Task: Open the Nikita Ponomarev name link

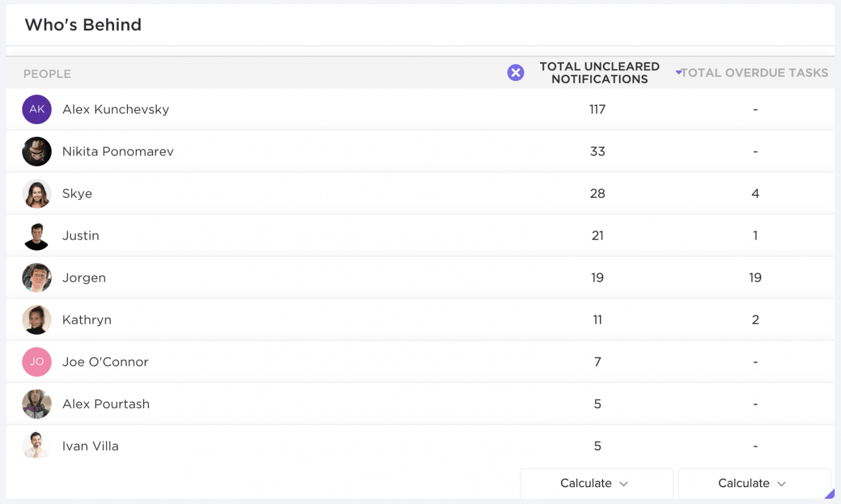Action: 118,151
